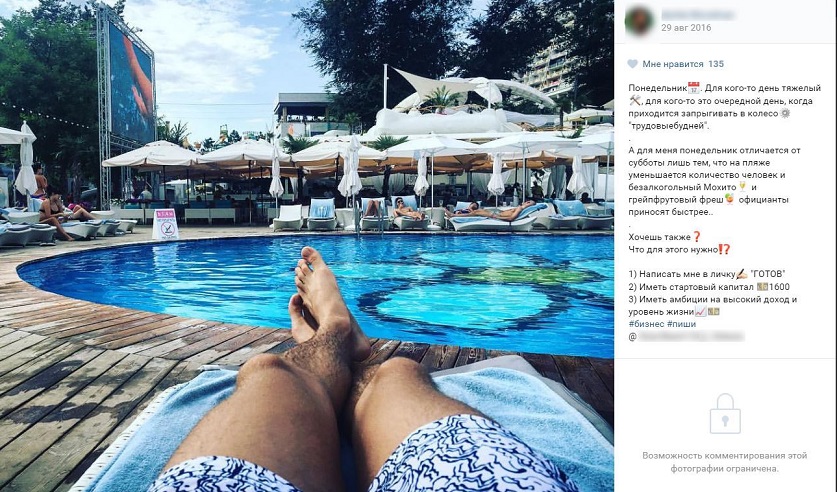The width and height of the screenshot is (837, 492).
Task: Click the writing hand emoji before ГОТОВ
Action: click(741, 274)
